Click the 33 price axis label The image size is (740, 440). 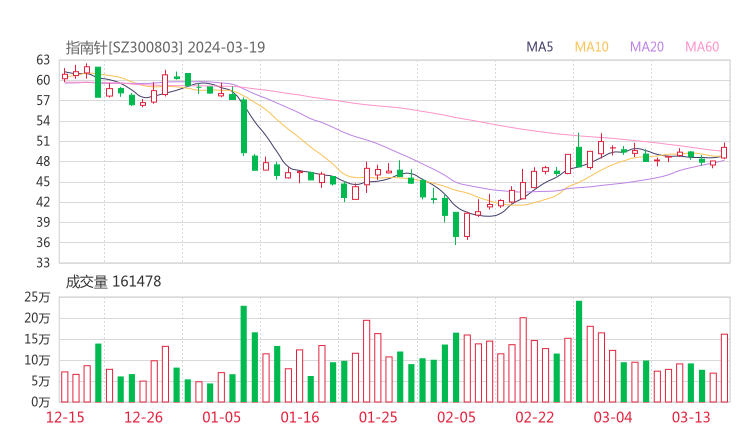[43, 263]
